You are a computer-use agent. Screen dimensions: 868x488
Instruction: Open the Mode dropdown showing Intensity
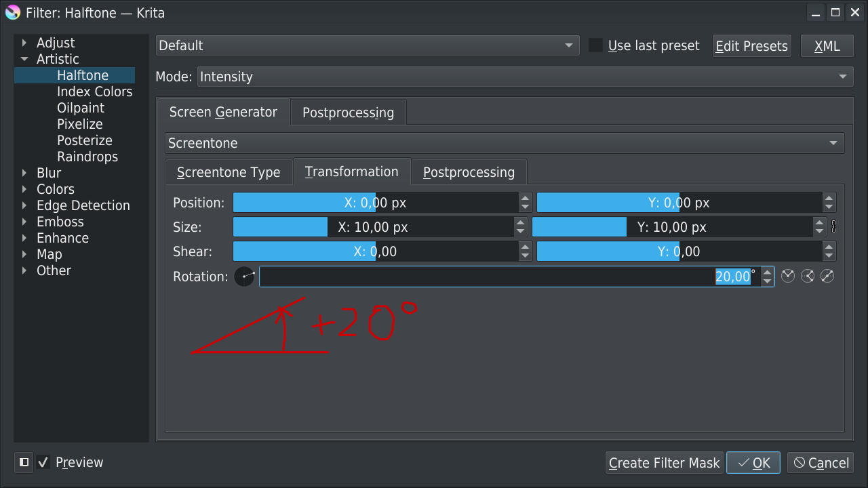[525, 77]
